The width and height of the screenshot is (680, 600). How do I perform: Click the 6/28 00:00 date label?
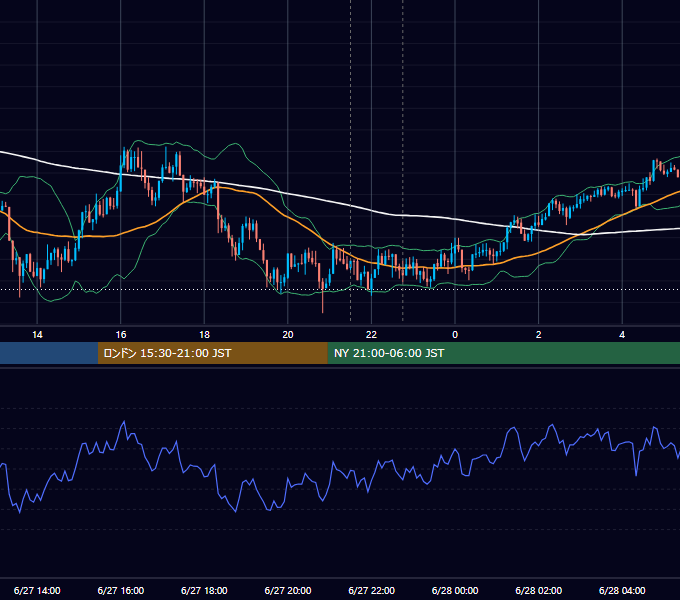[x=455, y=590]
